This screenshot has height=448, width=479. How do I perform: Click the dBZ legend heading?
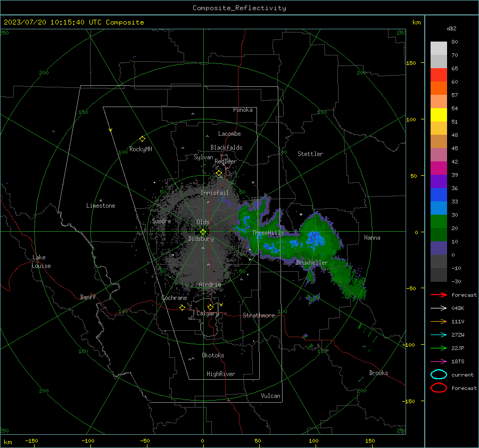[x=451, y=28]
